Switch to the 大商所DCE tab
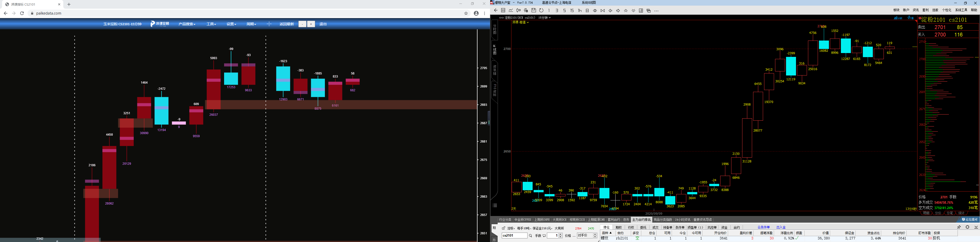Image resolution: width=980 pixels, height=242 pixels. point(559,220)
